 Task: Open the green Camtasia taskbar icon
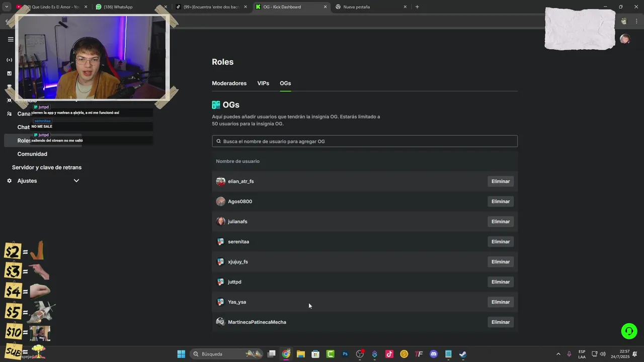click(x=330, y=354)
